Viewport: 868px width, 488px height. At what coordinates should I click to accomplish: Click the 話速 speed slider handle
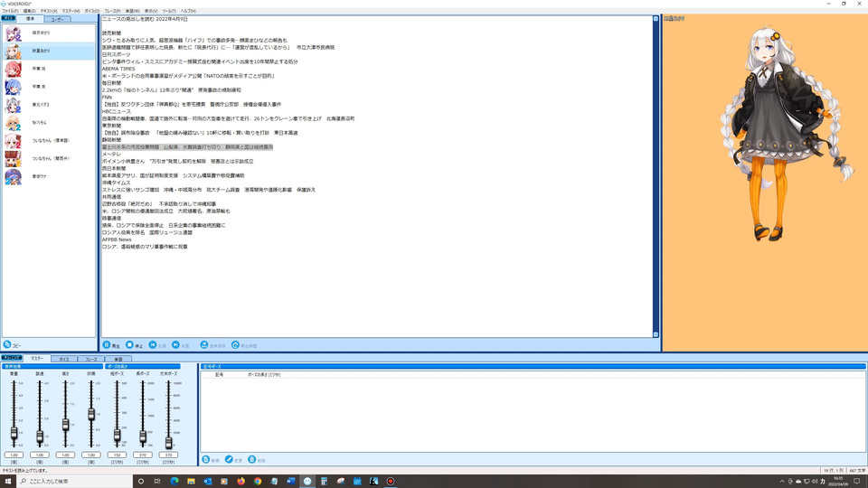(40, 436)
